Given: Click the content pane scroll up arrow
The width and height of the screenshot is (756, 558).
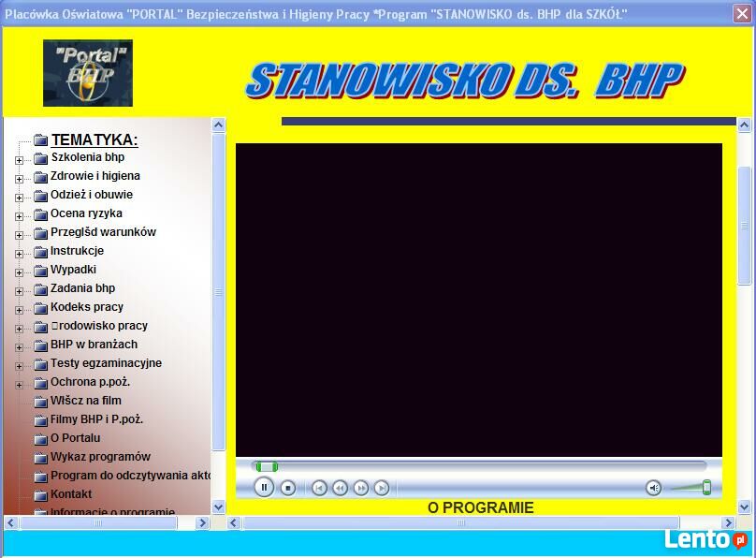Looking at the screenshot, I should (x=744, y=125).
